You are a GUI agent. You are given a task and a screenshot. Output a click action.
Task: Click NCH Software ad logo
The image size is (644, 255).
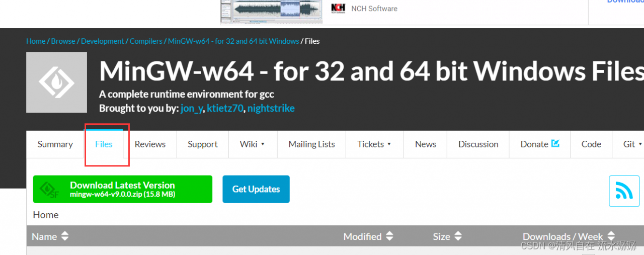point(338,8)
